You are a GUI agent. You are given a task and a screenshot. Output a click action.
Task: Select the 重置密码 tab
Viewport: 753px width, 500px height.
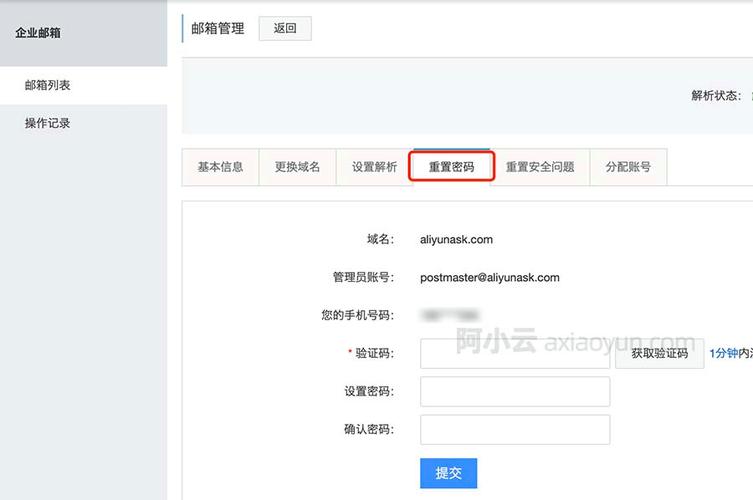tap(451, 167)
